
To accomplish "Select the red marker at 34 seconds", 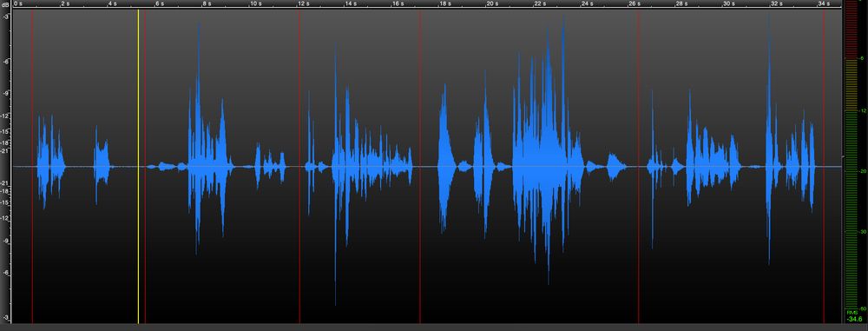I will pyautogui.click(x=824, y=166).
